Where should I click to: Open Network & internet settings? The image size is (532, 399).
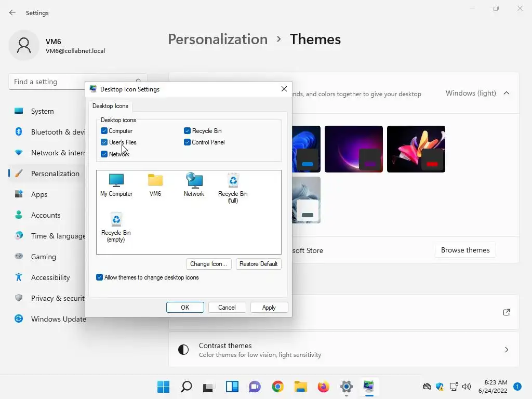pyautogui.click(x=46, y=153)
